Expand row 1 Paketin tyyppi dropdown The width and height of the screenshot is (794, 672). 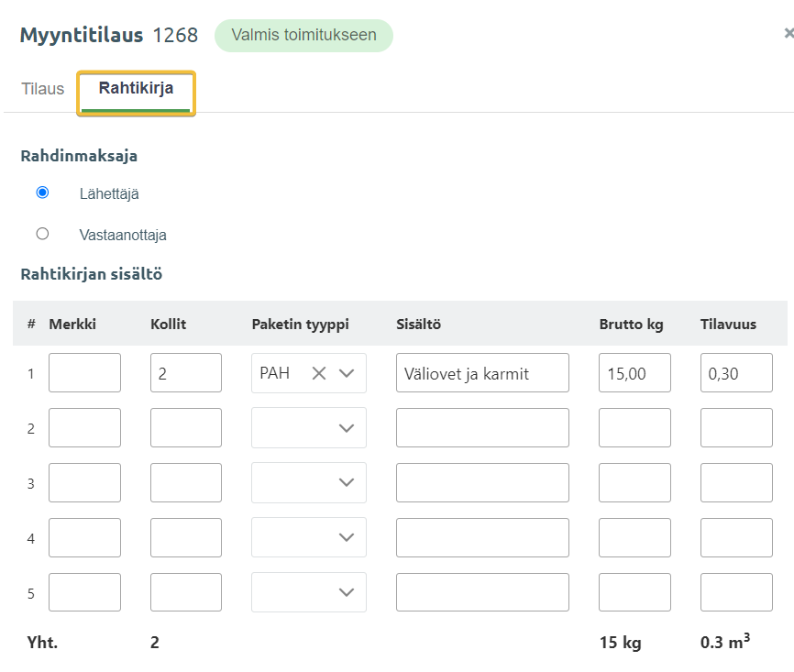[x=347, y=373]
